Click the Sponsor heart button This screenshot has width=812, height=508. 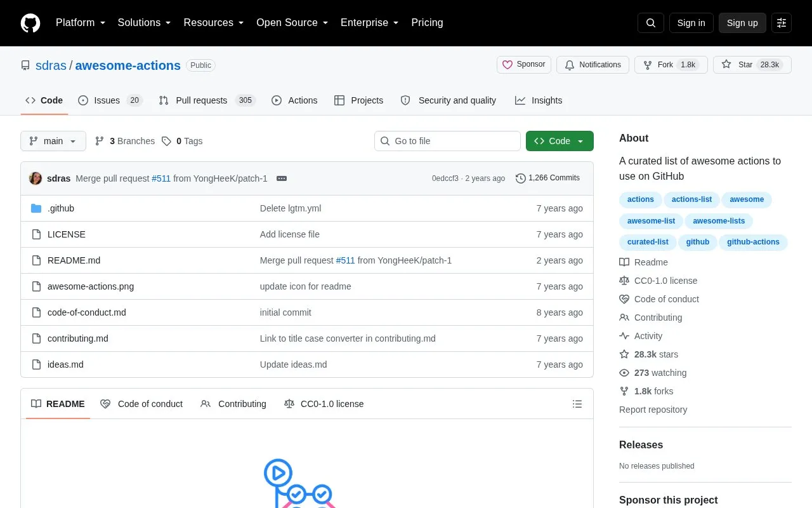point(524,65)
